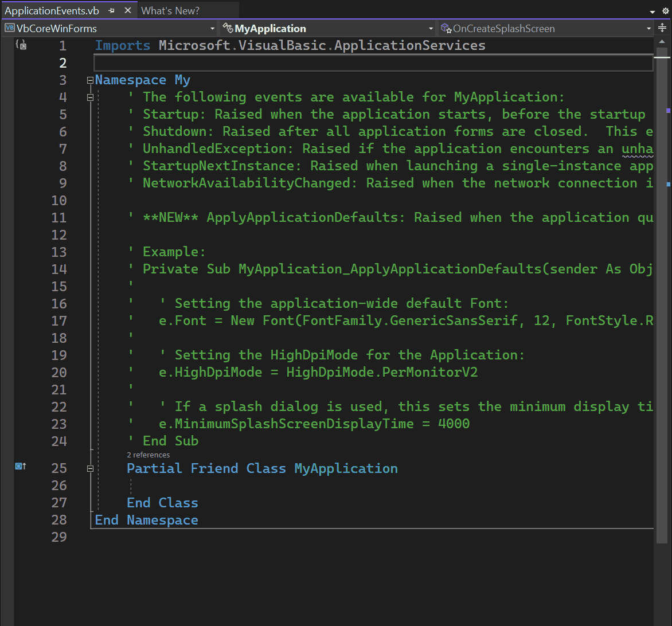Viewport: 672px width, 626px height.
Task: Pin the ApplicationEvents.vb tab
Action: click(x=111, y=10)
